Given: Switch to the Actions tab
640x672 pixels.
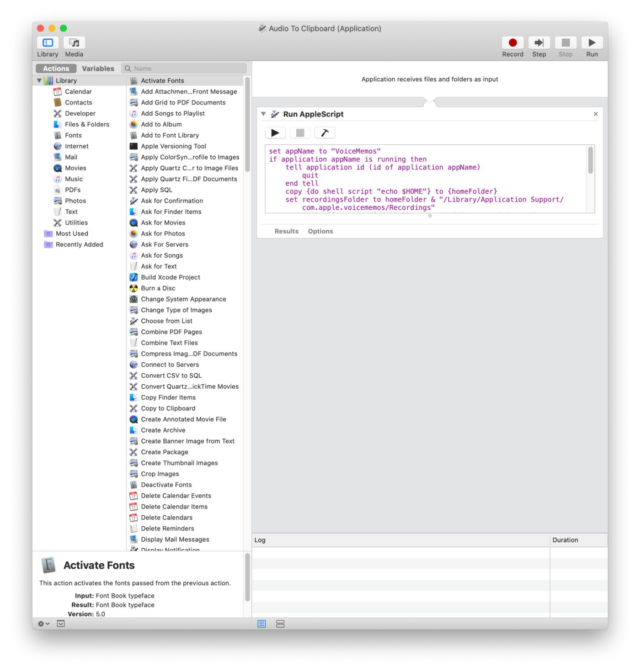Looking at the screenshot, I should coord(56,69).
